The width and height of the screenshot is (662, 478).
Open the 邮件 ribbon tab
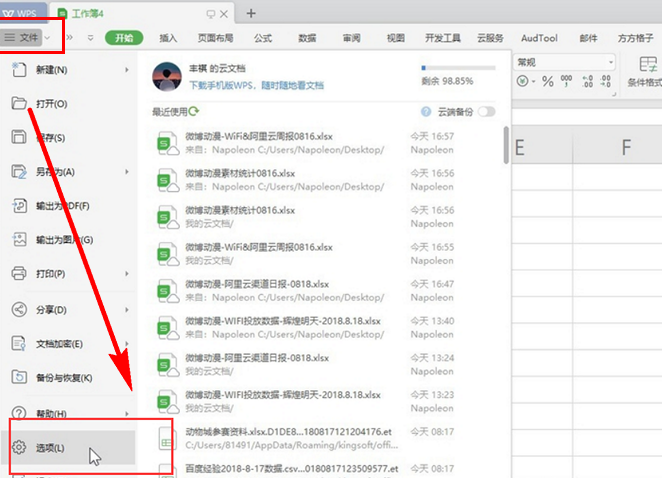point(588,38)
